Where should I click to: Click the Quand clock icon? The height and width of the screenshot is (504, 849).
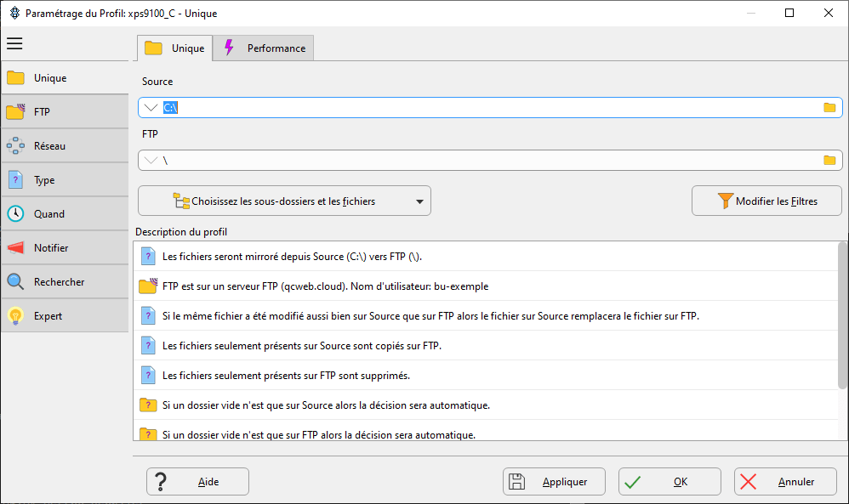tap(15, 213)
